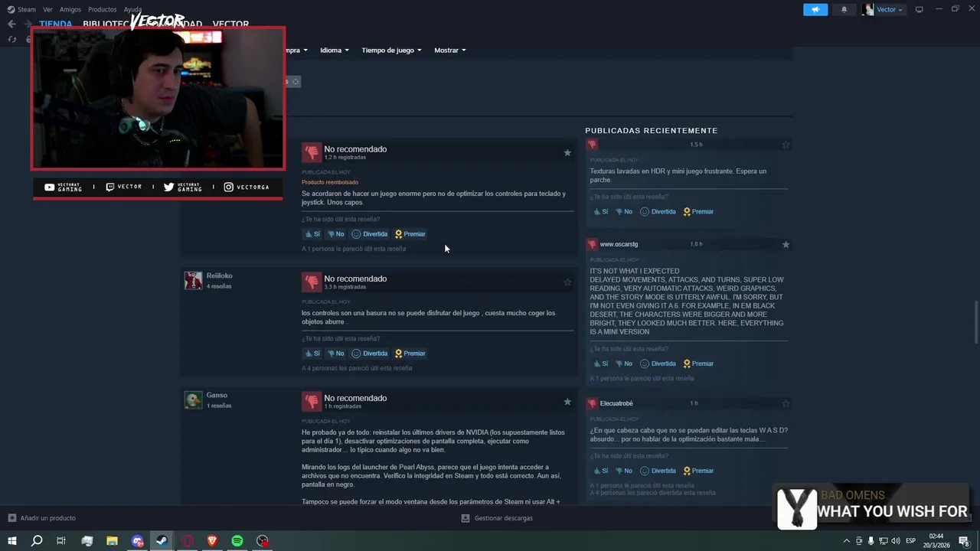The width and height of the screenshot is (980, 551).
Task: Open Task View on the taskbar
Action: click(61, 541)
